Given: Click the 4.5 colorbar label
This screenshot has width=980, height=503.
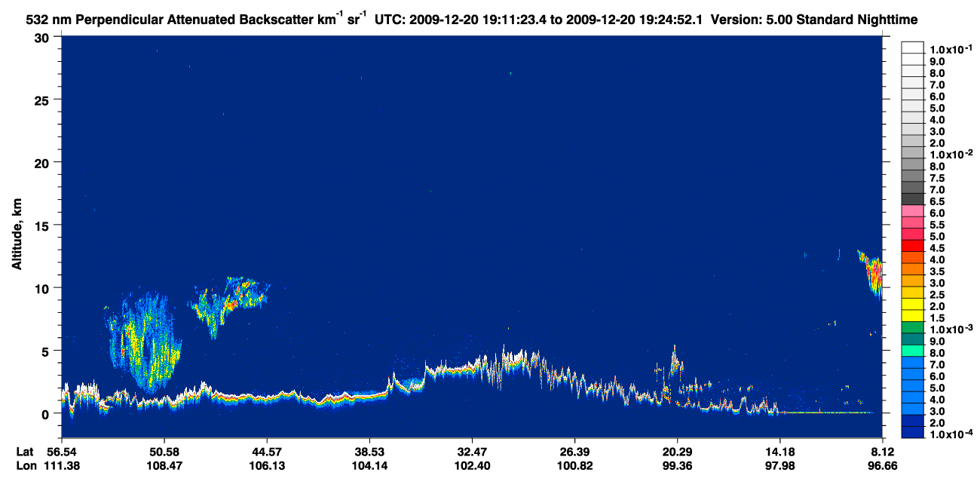Looking at the screenshot, I should coord(937,248).
